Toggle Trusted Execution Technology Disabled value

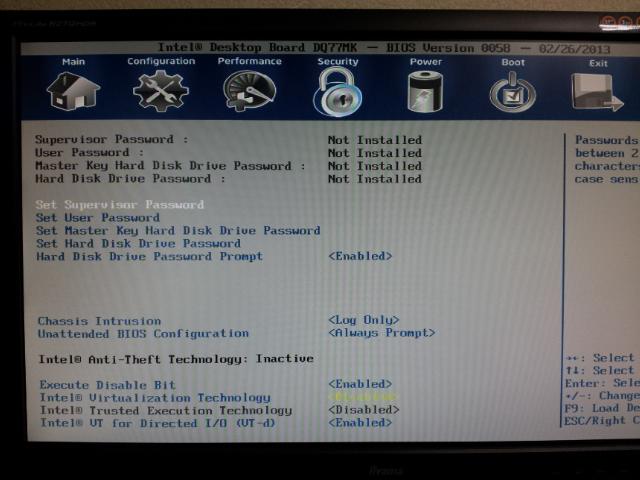click(x=364, y=410)
